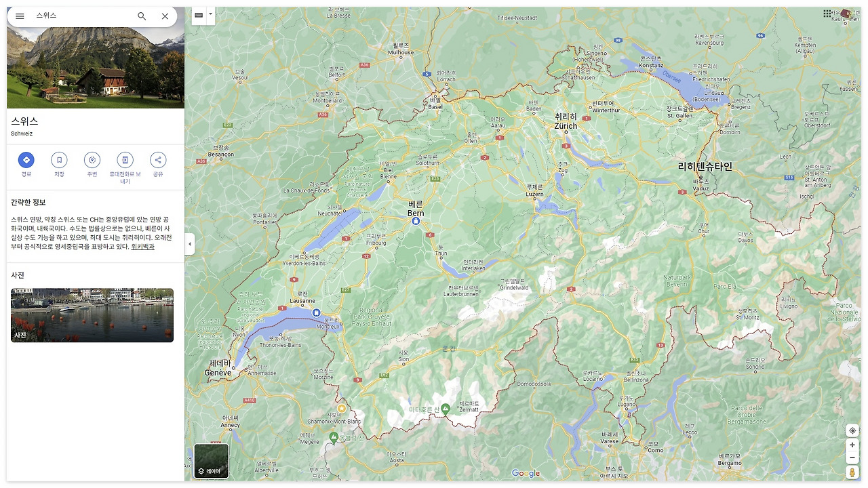
Task: Collapse the side panel with the chevron
Action: [x=189, y=244]
